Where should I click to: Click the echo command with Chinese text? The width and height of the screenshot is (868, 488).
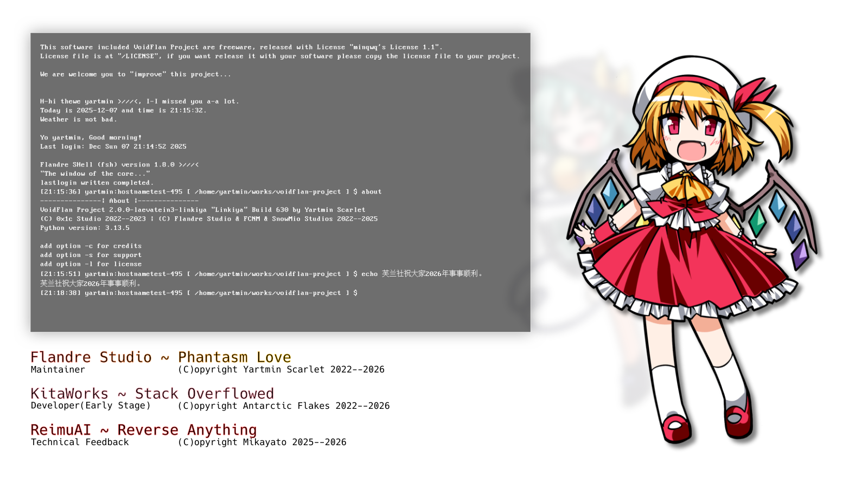[x=421, y=274]
